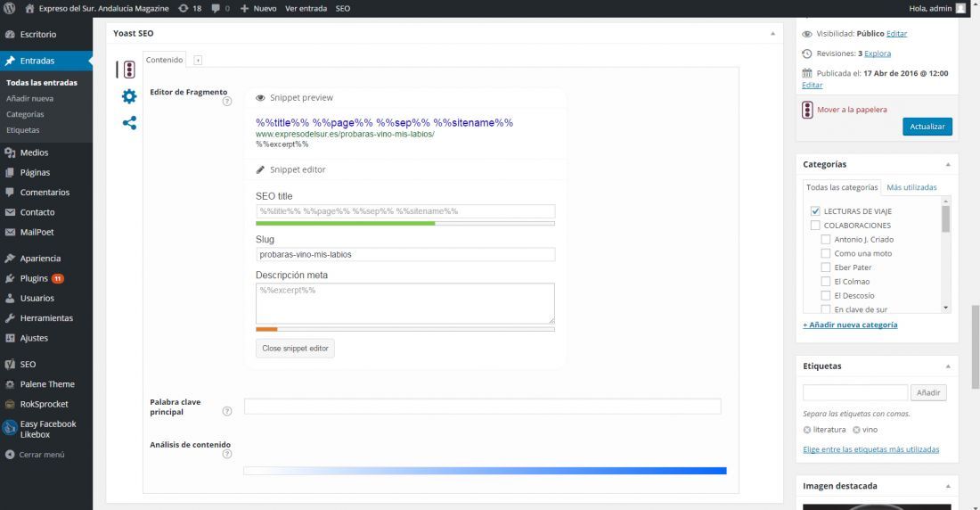Collapse the Yoast SEO panel

[x=772, y=34]
